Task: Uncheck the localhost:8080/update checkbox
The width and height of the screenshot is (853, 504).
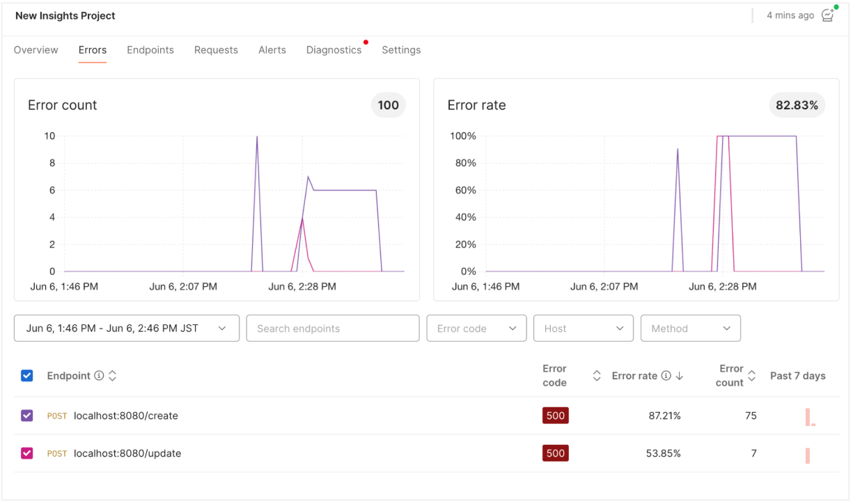Action: pos(27,453)
